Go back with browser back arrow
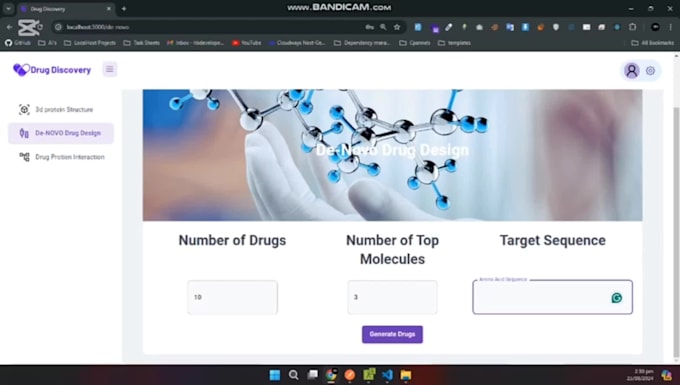This screenshot has width=680, height=385. 10,27
